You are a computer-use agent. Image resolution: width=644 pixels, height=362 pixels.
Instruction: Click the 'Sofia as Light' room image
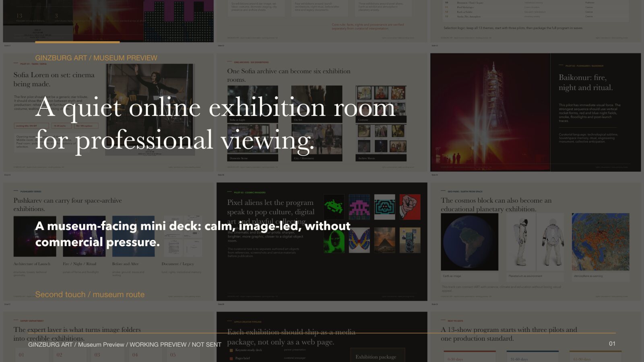[253, 101]
